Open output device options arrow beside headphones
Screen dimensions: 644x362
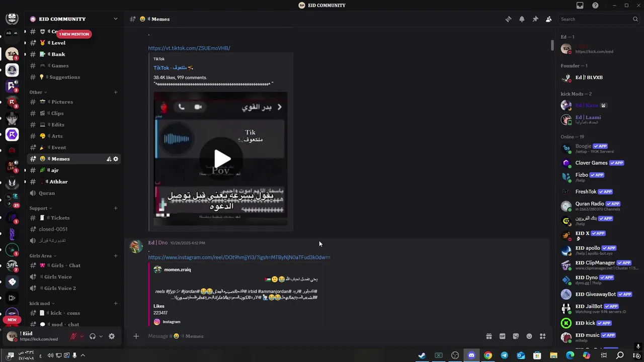(x=101, y=336)
